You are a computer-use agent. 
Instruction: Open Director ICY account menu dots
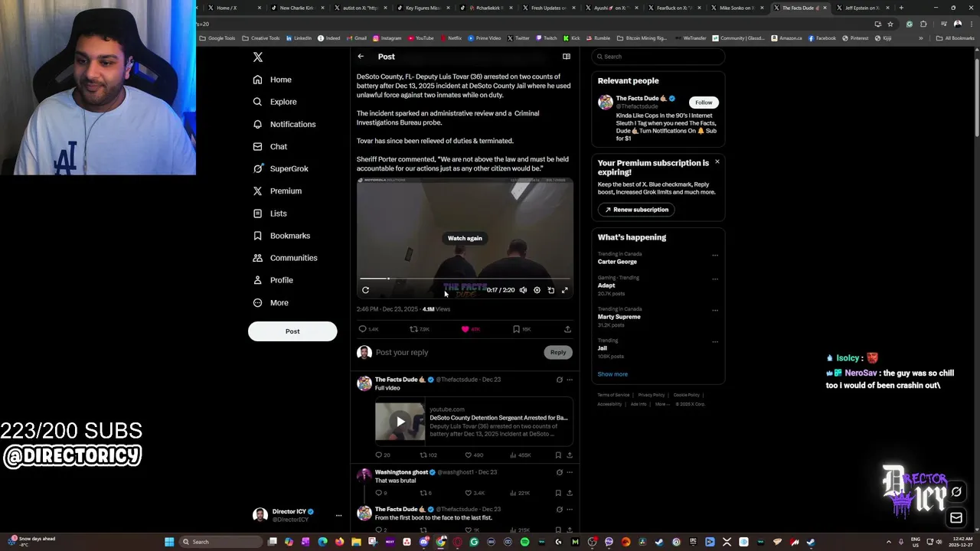[338, 516]
